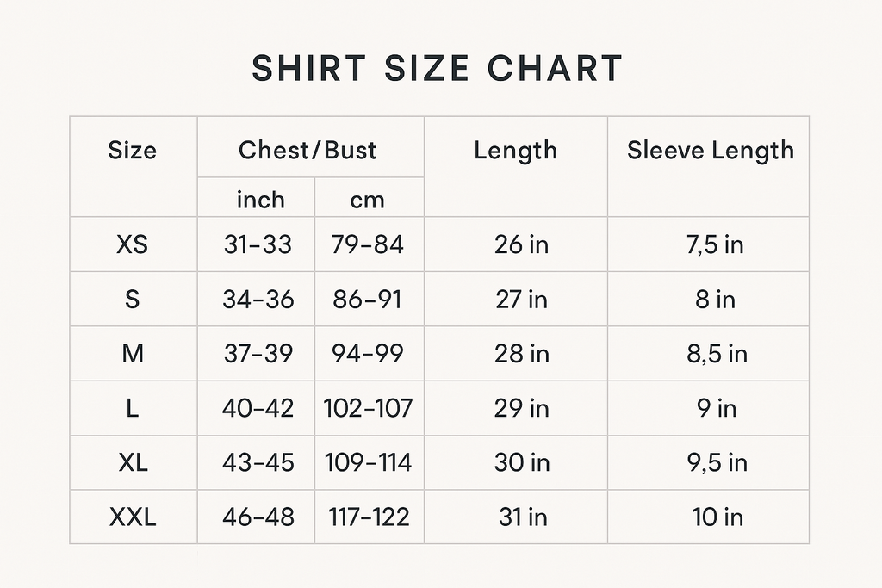Select the 102-107 cm chest cell
882x588 pixels.
tap(368, 408)
